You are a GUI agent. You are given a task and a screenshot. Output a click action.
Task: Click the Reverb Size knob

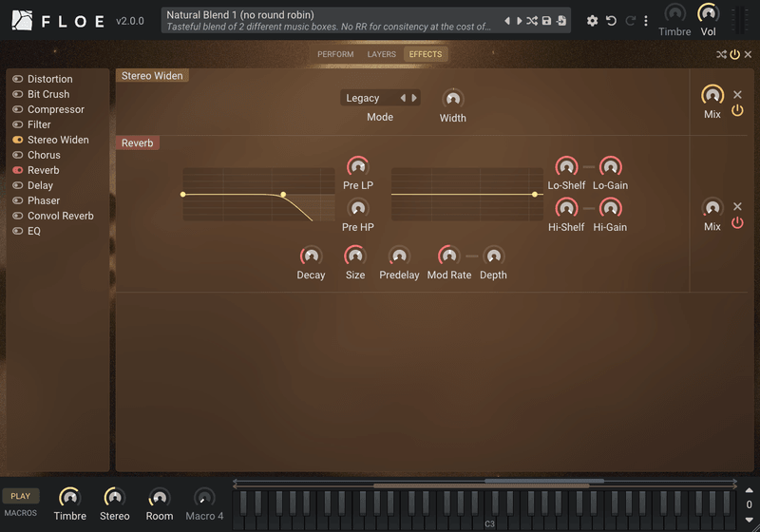pyautogui.click(x=355, y=256)
